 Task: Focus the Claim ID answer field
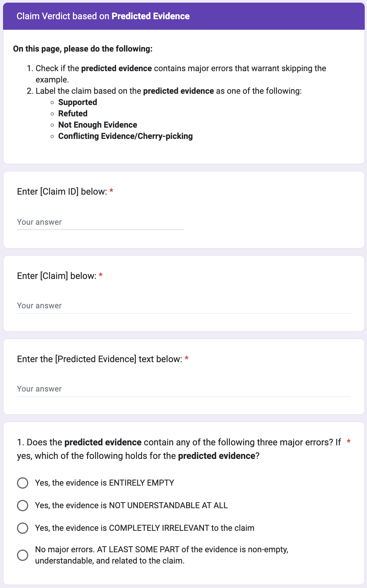(100, 222)
